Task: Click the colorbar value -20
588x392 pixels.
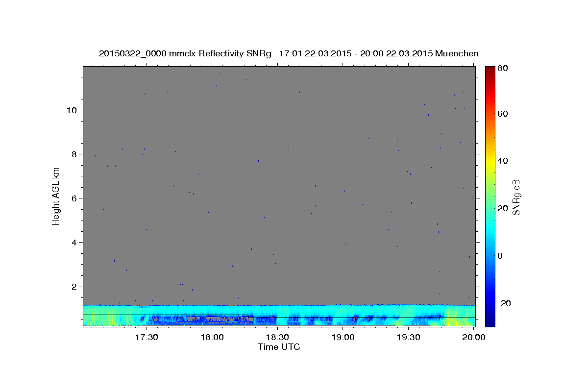Action: point(504,303)
